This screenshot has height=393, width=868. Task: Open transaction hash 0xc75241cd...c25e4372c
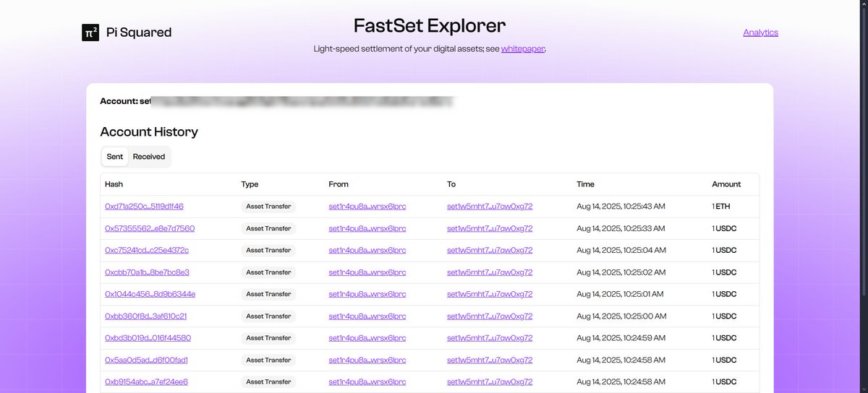point(147,250)
